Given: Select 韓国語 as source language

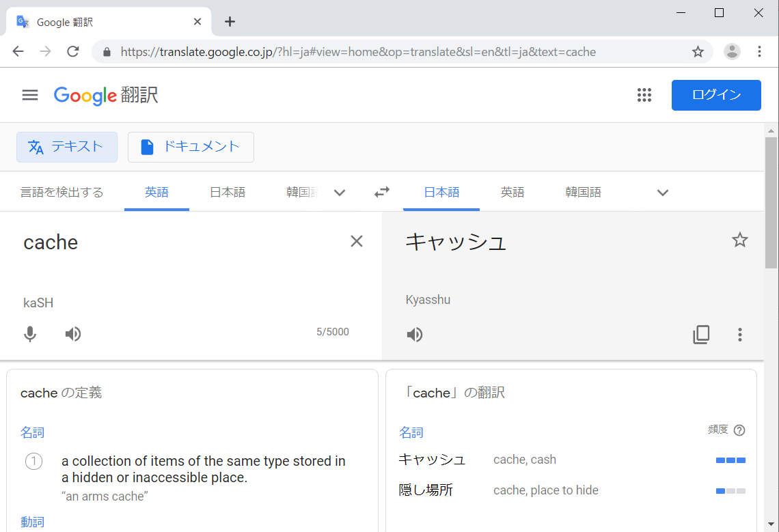Looking at the screenshot, I should point(302,192).
